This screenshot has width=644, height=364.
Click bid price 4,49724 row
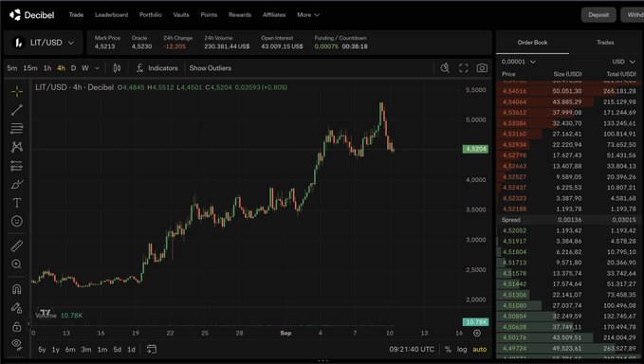click(568, 349)
